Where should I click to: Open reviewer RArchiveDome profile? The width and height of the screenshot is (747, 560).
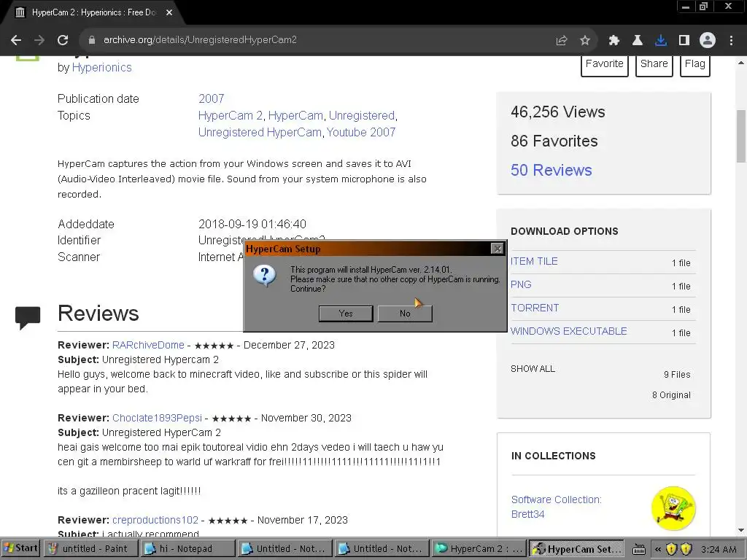[148, 345]
